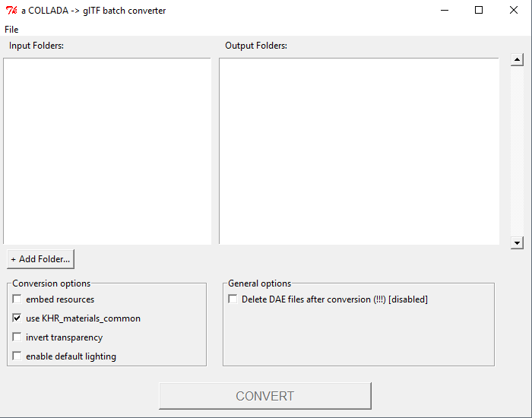Enable default lighting checkbox
Viewport: 532px width, 418px height.
tap(17, 356)
